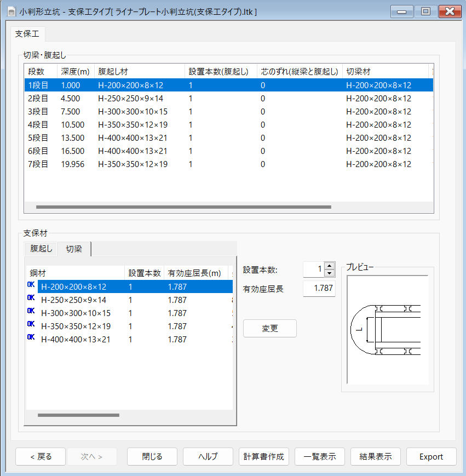Open 一覧表示 list view
The image size is (466, 476).
320,456
